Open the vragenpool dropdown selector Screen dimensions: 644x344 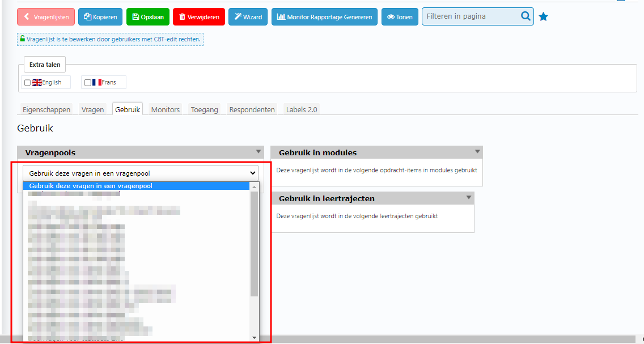pos(140,173)
